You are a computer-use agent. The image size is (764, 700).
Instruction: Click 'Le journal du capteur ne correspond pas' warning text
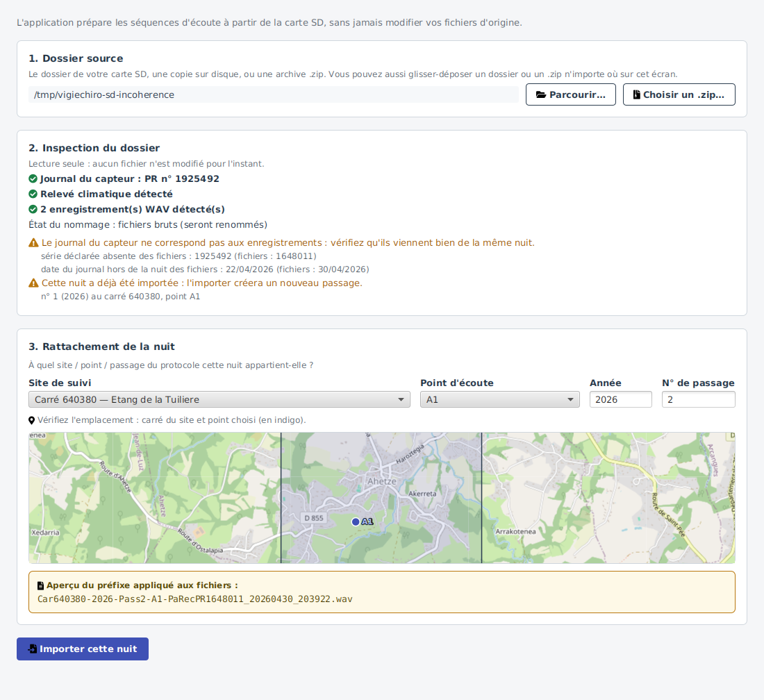[288, 242]
